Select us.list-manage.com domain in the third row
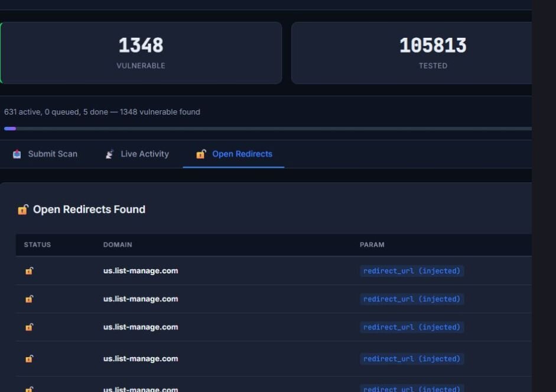Viewport: 556px width, 392px height. point(141,327)
